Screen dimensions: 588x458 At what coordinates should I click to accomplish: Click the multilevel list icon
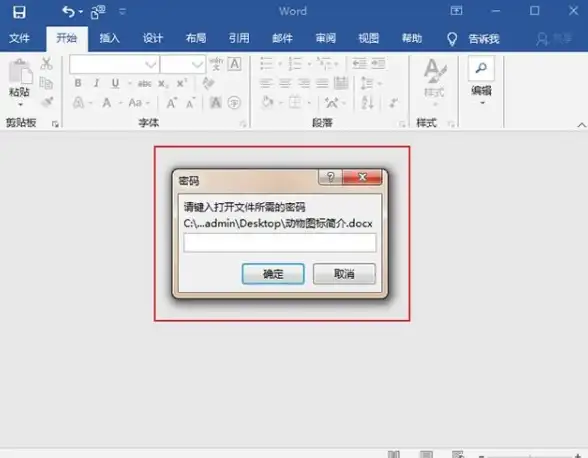324,64
